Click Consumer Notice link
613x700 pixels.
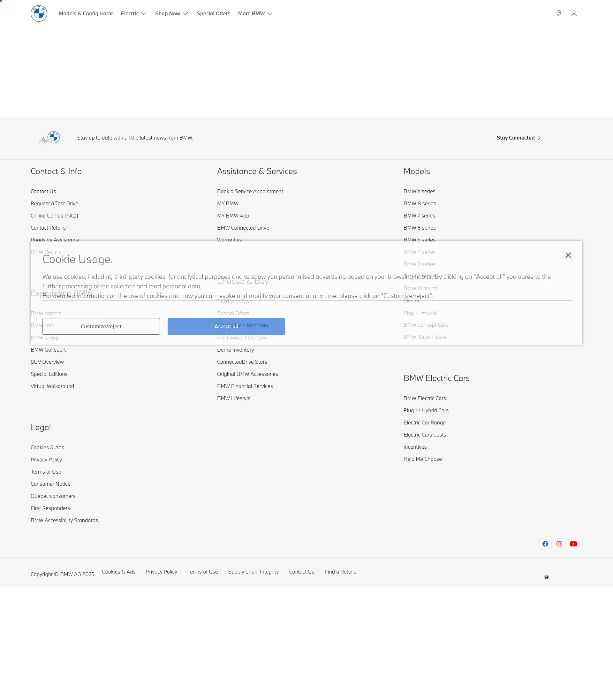(50, 484)
